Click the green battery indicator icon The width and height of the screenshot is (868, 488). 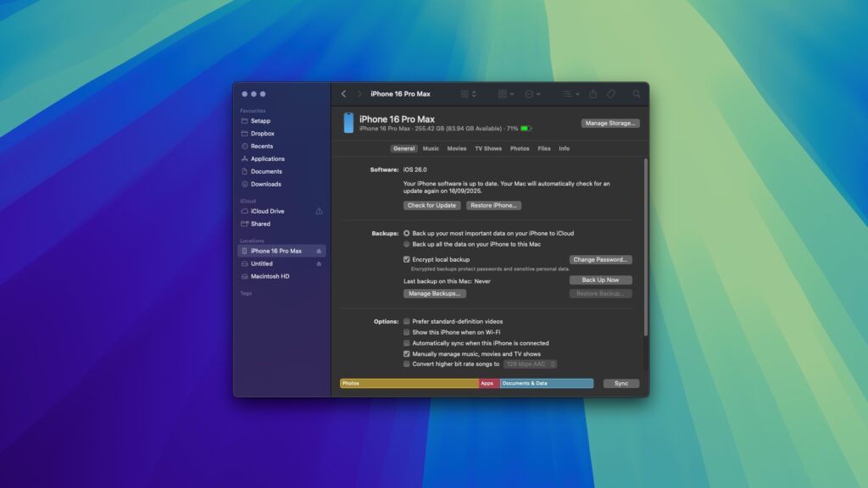pyautogui.click(x=526, y=129)
